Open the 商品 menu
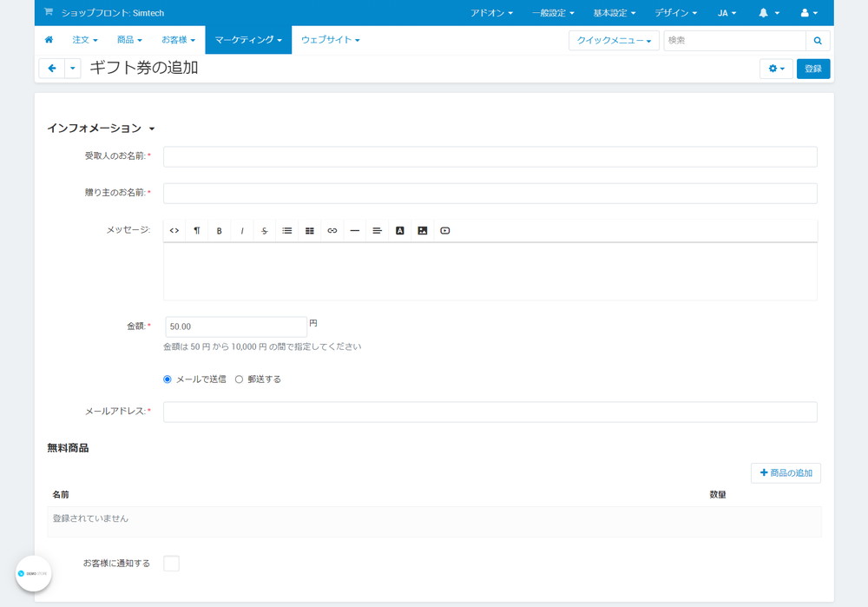This screenshot has height=607, width=868. [129, 40]
